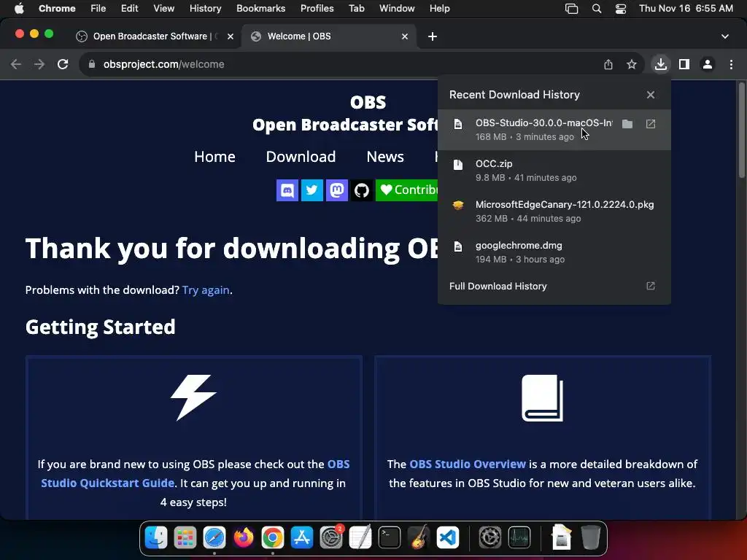
Task: Open the Bookmarks menu
Action: coord(260,9)
